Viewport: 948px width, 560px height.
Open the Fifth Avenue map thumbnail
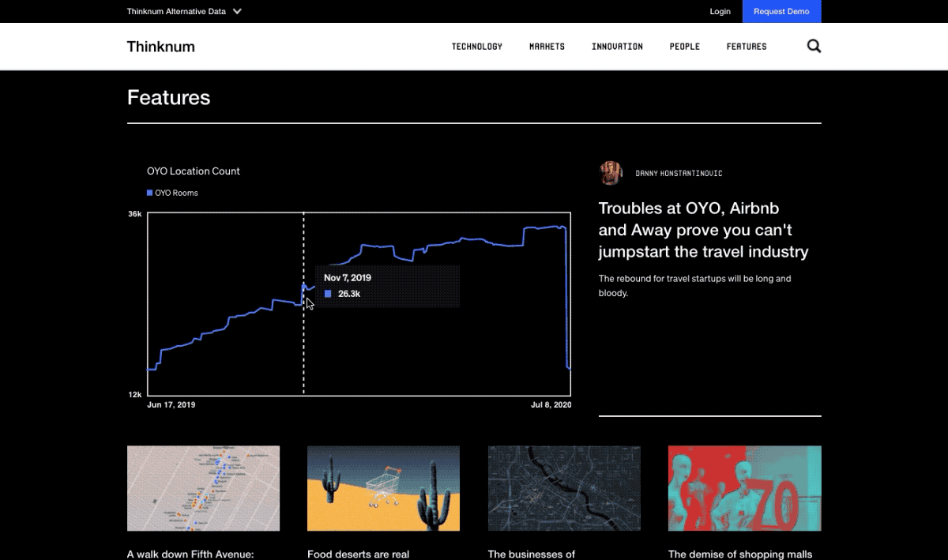203,488
